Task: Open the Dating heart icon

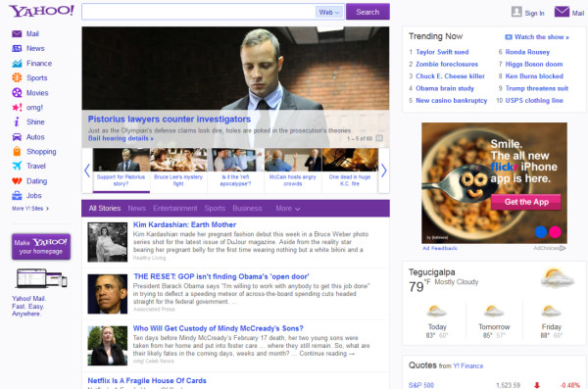Action: point(17,181)
